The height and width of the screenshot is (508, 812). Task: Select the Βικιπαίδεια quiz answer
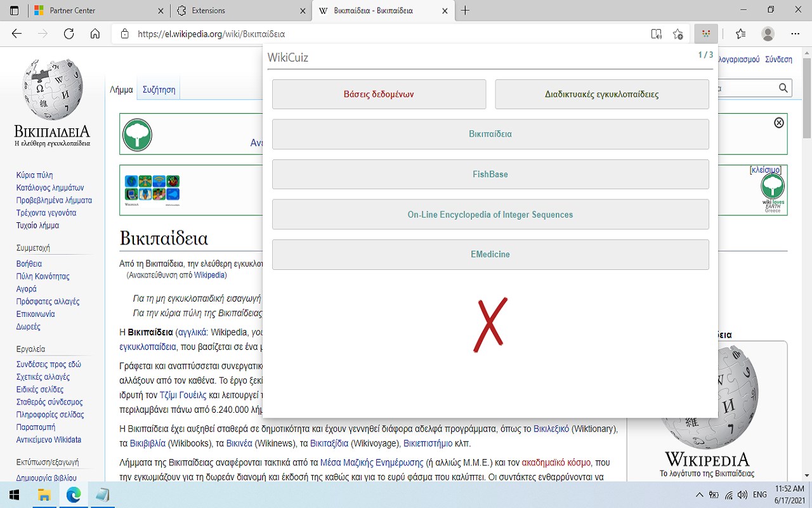(490, 134)
